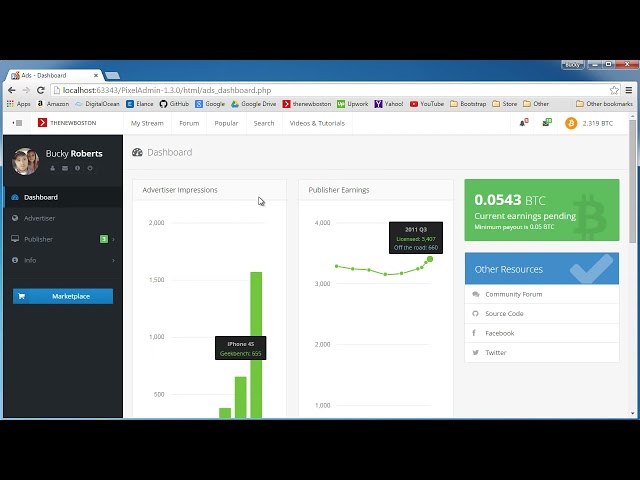The height and width of the screenshot is (480, 640).
Task: Open the GitHub bookmark
Action: tap(174, 104)
